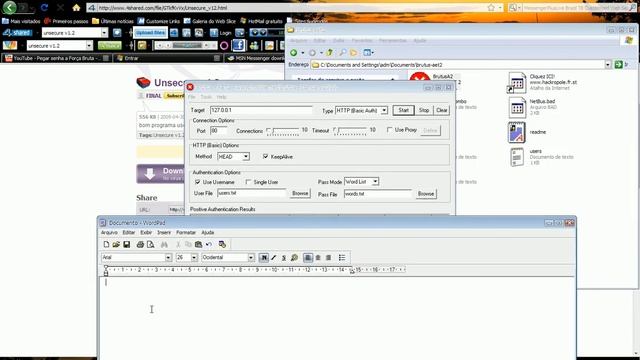This screenshot has height=360, width=640.
Task: Open the Arquivo menu in WordPad
Action: (109, 232)
